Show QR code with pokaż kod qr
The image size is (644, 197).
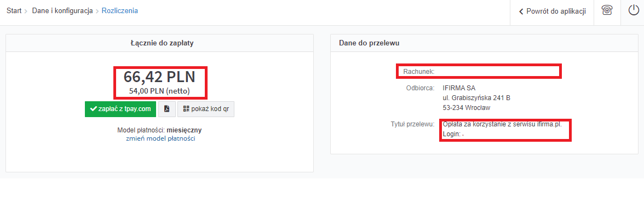click(x=206, y=109)
